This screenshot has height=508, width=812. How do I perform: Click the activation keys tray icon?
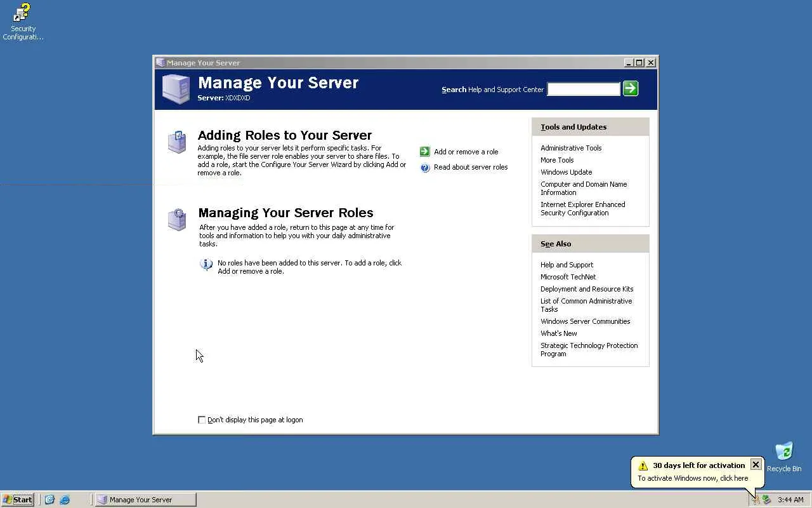point(756,500)
